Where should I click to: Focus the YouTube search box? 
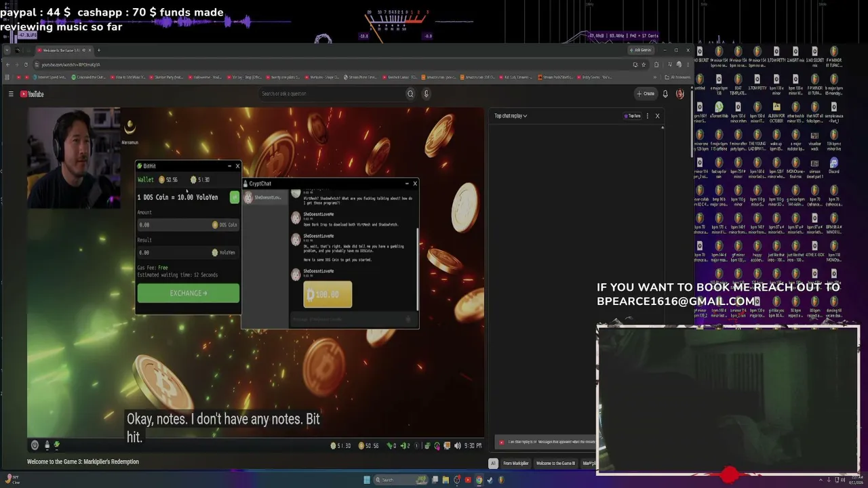point(332,94)
